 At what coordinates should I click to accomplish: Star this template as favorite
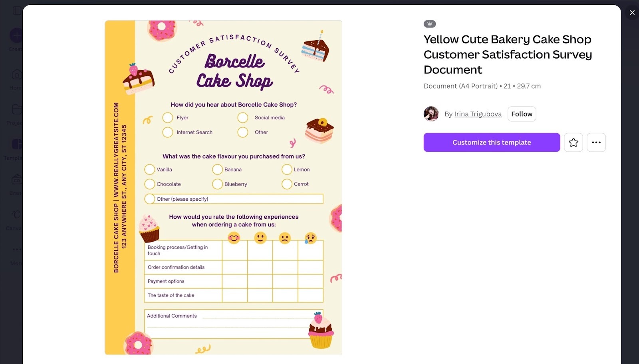tap(573, 142)
